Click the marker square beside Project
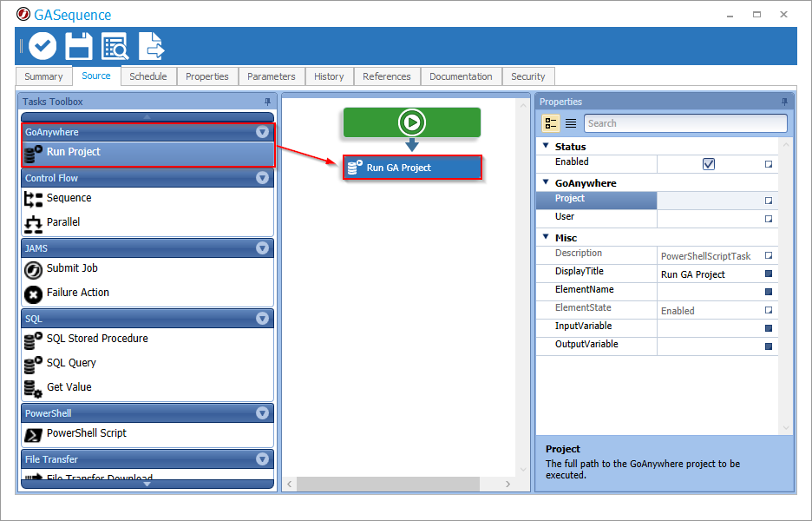This screenshot has width=812, height=521. coord(769,200)
